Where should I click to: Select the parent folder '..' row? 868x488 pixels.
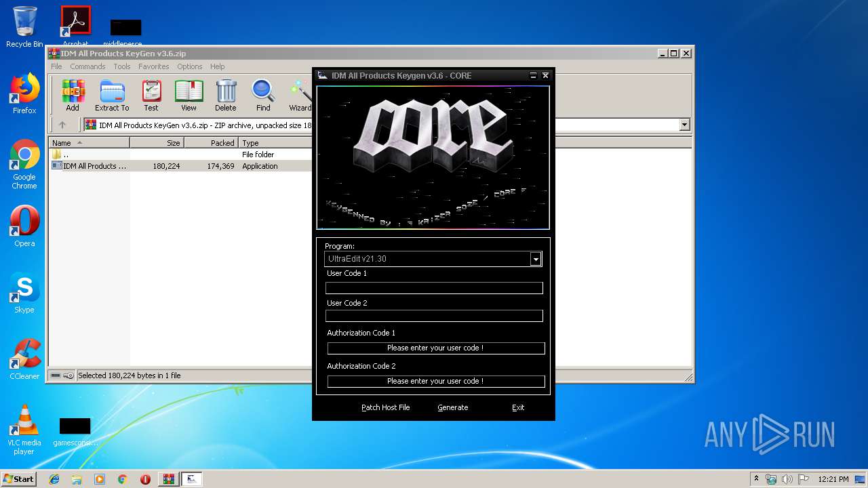tap(180, 155)
